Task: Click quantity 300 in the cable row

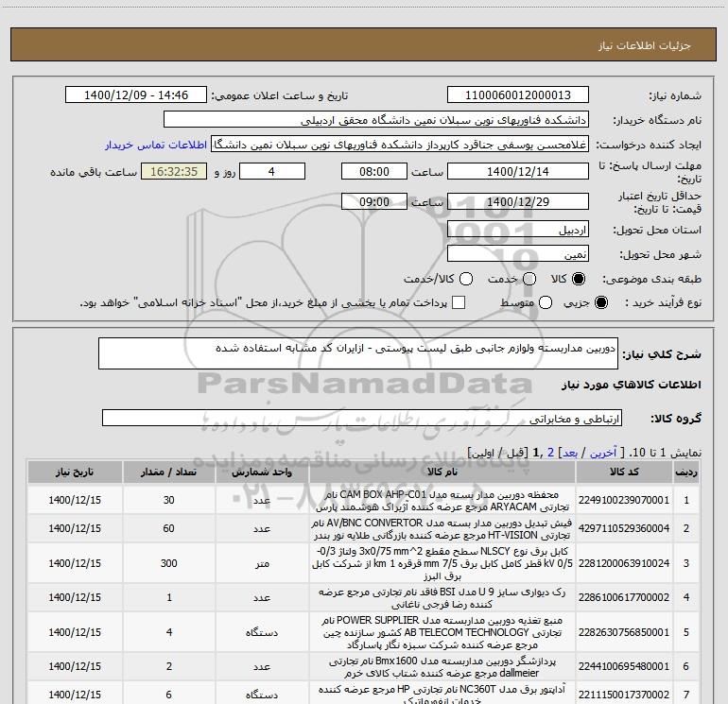Action: (x=169, y=563)
